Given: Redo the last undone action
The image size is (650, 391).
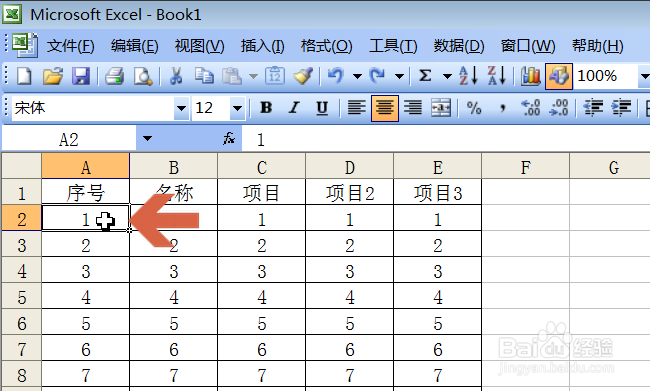Looking at the screenshot, I should click(378, 76).
